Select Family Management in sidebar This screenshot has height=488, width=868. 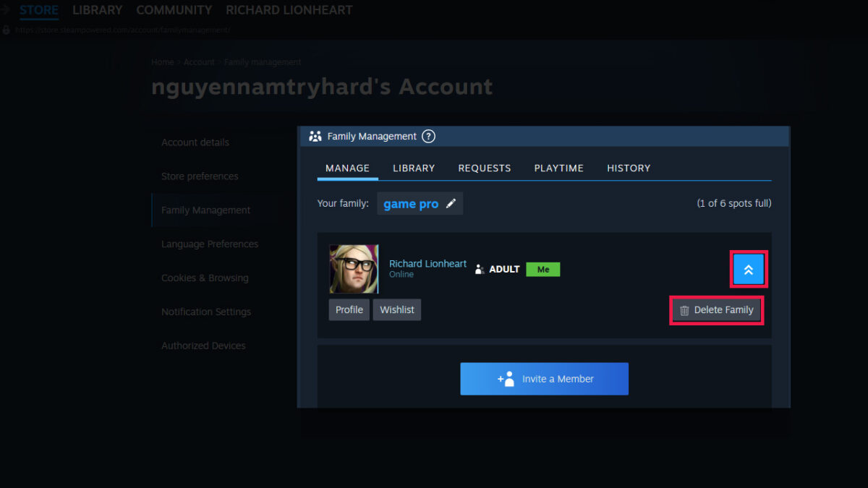click(x=206, y=210)
